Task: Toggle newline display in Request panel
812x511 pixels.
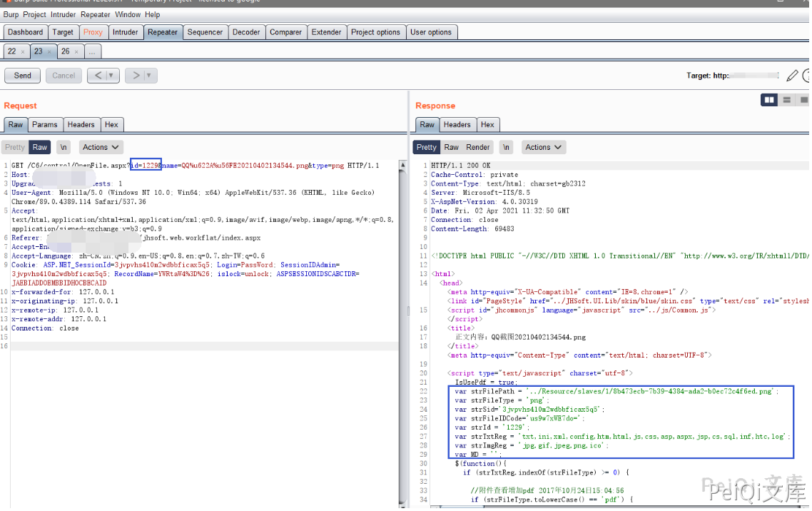Action: pyautogui.click(x=64, y=147)
